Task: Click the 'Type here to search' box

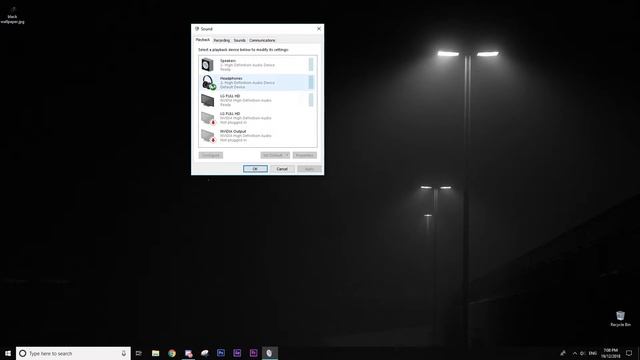Action: [73, 353]
